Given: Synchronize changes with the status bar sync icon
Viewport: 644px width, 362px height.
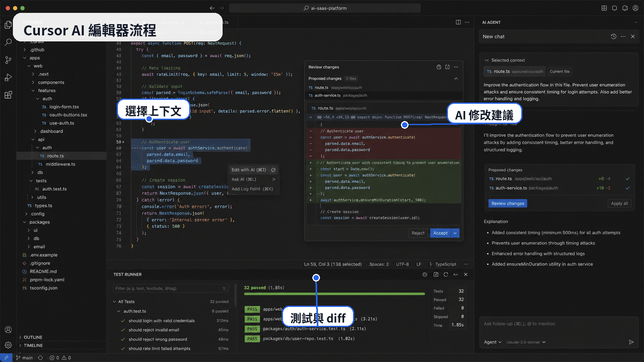Looking at the screenshot, I should [40, 358].
